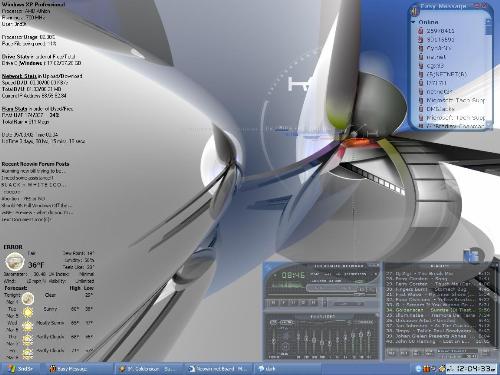
Task: Click the Easy Message scrollbar up arrow
Action: (489, 21)
